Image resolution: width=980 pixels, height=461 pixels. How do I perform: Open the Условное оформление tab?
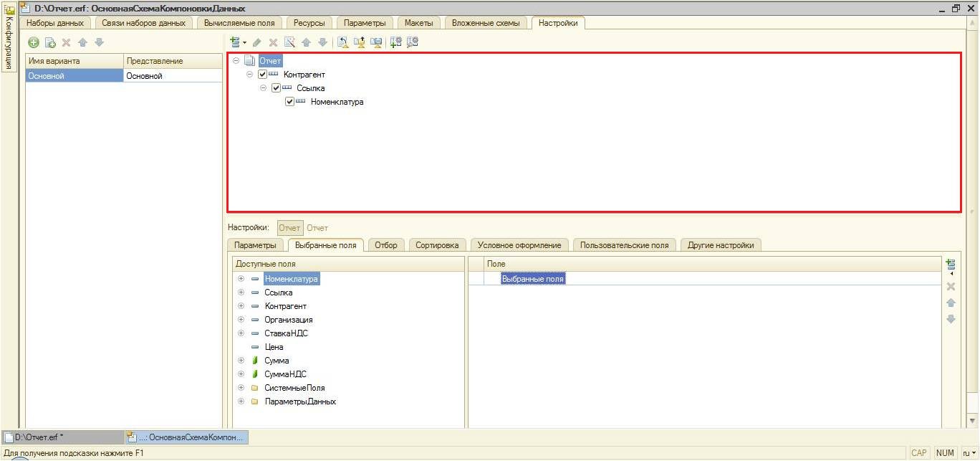[519, 245]
